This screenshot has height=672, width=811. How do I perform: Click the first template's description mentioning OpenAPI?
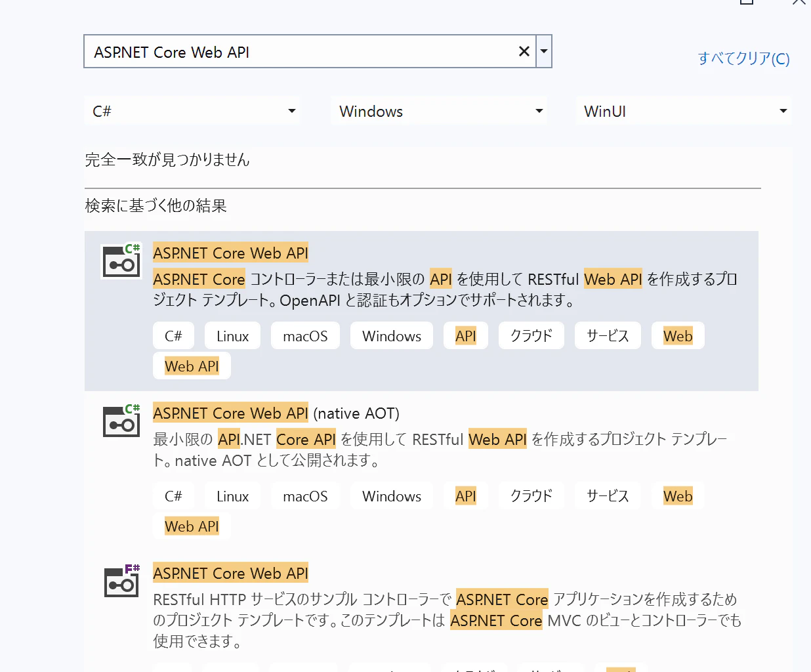point(446,289)
